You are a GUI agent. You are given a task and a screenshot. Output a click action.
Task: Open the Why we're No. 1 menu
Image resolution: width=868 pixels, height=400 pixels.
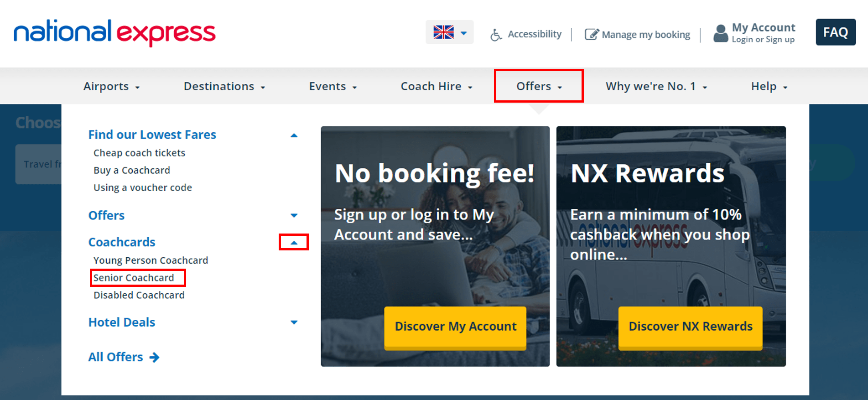coord(656,86)
